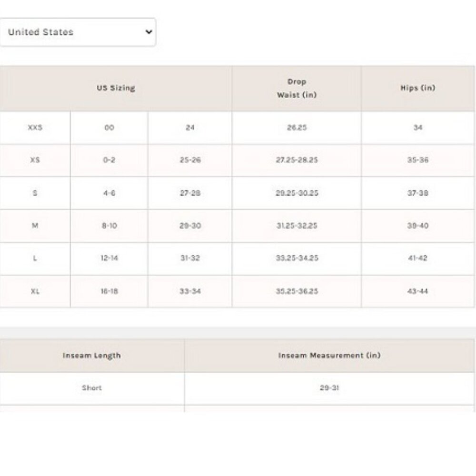This screenshot has width=476, height=476.
Task: Open the United States country dropdown
Action: tap(78, 32)
